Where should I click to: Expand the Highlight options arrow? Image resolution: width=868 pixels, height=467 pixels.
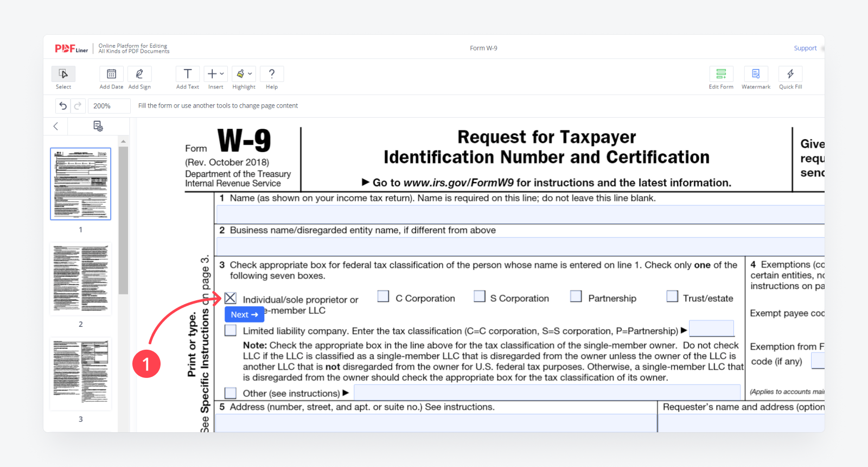tap(250, 74)
